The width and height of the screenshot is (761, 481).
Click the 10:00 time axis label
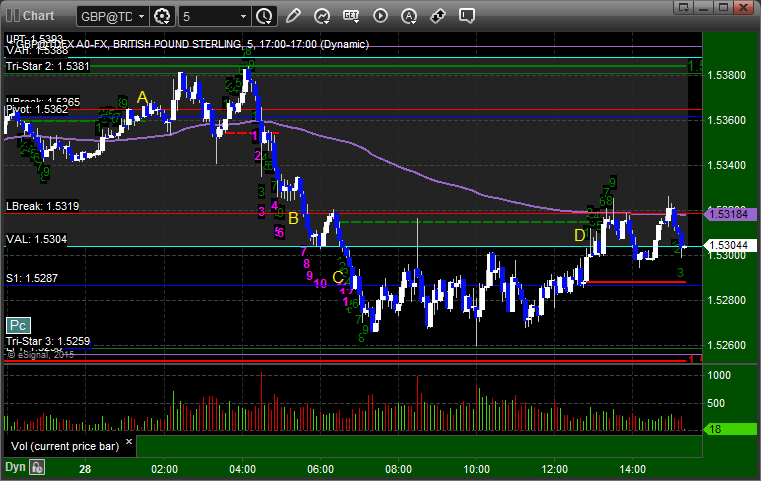point(476,469)
